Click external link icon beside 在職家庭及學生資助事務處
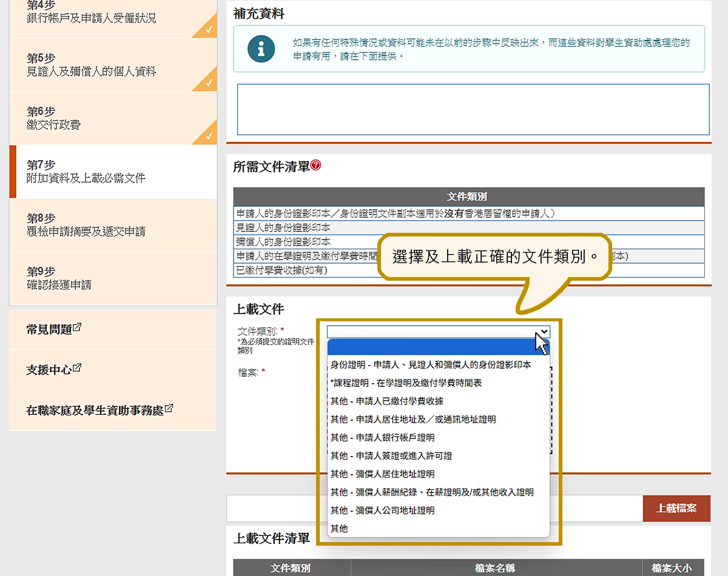Viewport: 728px width, 576px height. tap(169, 409)
